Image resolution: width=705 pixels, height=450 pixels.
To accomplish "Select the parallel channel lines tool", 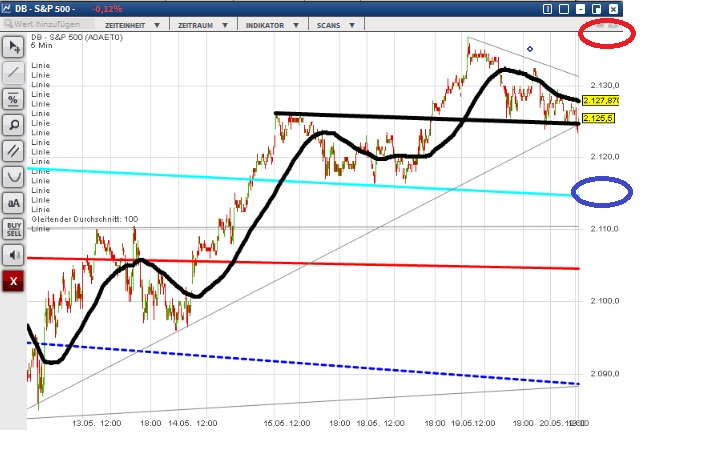I will pyautogui.click(x=13, y=151).
